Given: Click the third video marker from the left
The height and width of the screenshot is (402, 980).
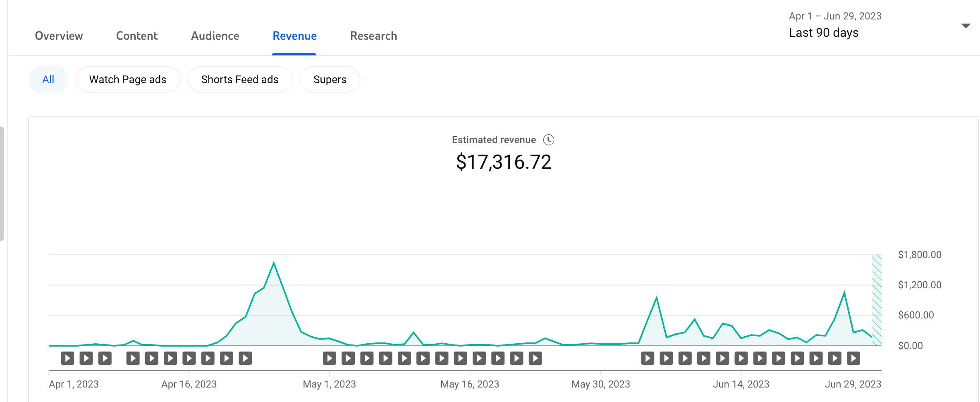Looking at the screenshot, I should point(105,358).
